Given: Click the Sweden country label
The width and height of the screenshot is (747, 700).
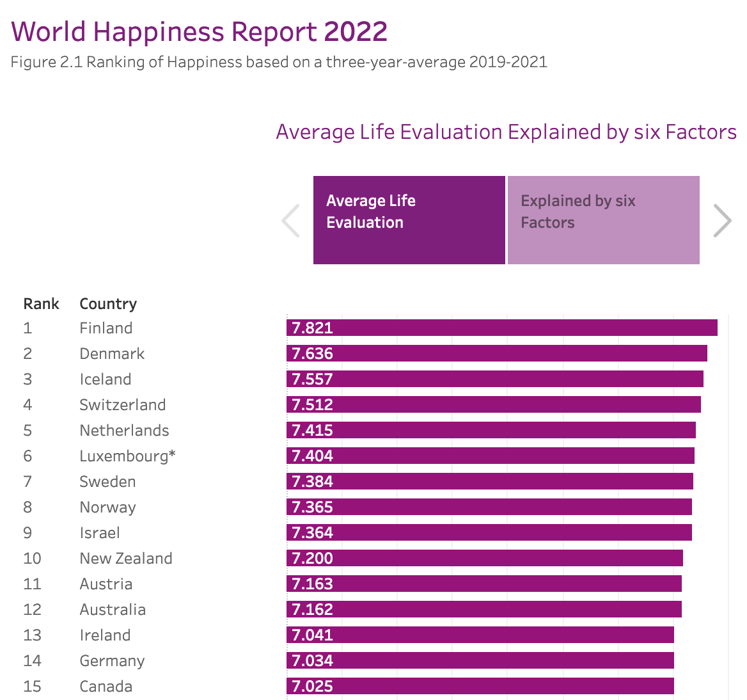Looking at the screenshot, I should click(x=107, y=481).
